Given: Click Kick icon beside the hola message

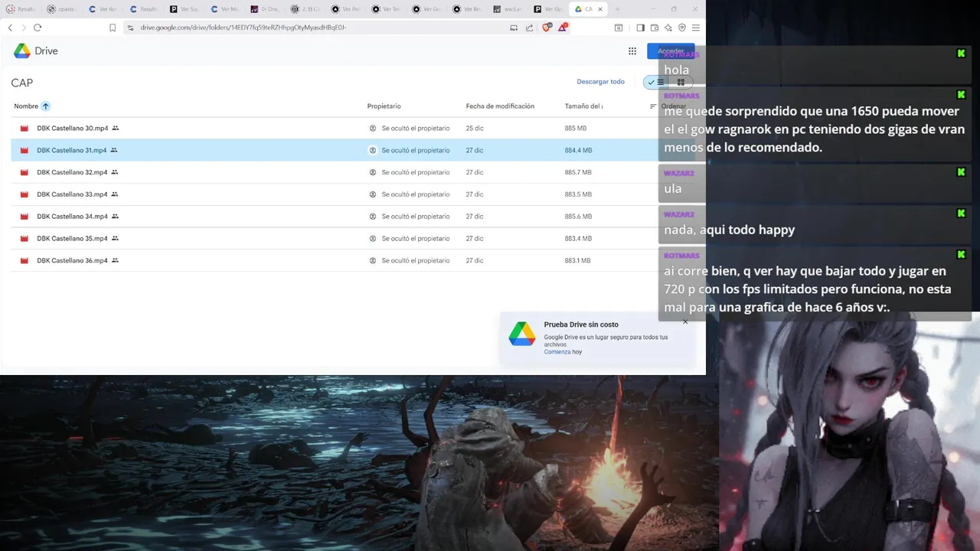Looking at the screenshot, I should click(961, 54).
